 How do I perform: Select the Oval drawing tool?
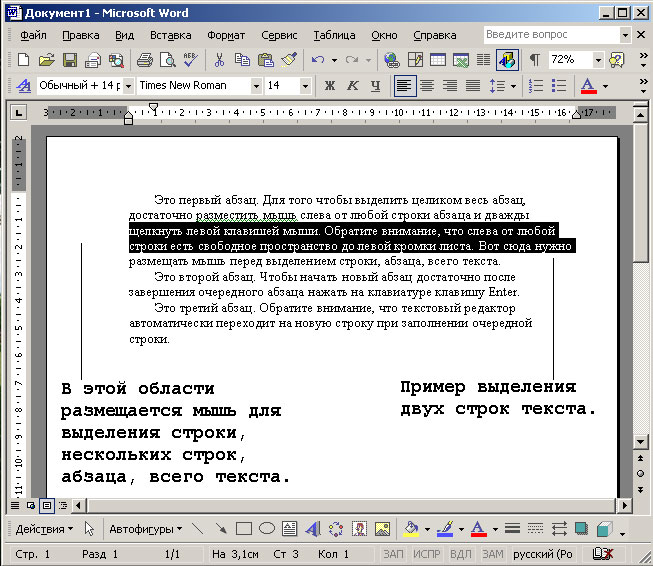[x=266, y=528]
